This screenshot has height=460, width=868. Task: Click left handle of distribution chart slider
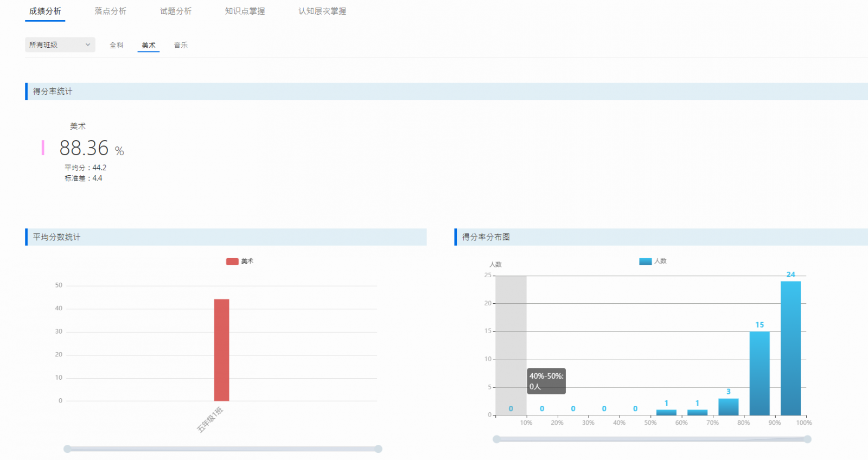point(496,439)
